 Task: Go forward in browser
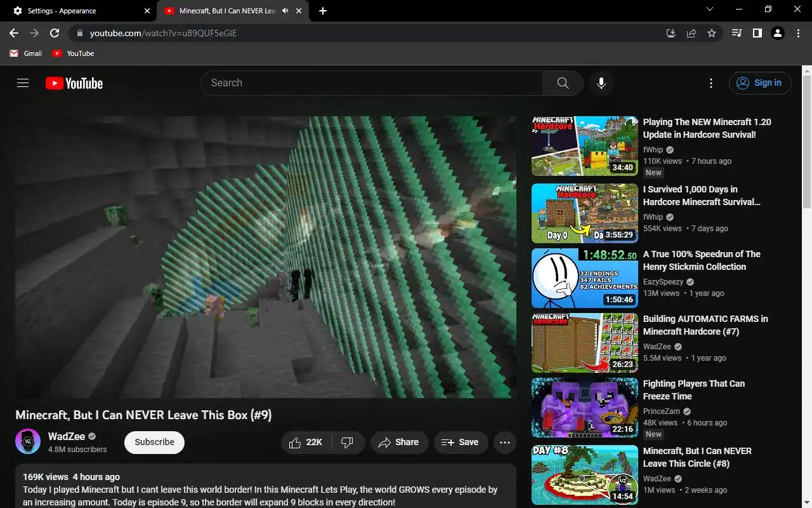pos(34,33)
